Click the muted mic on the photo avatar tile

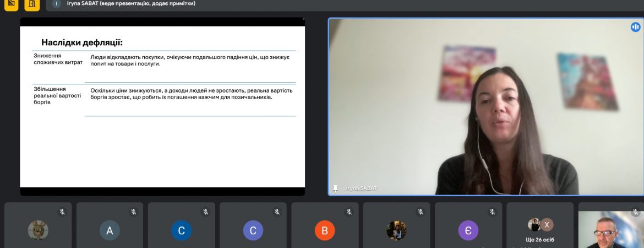tap(421, 212)
